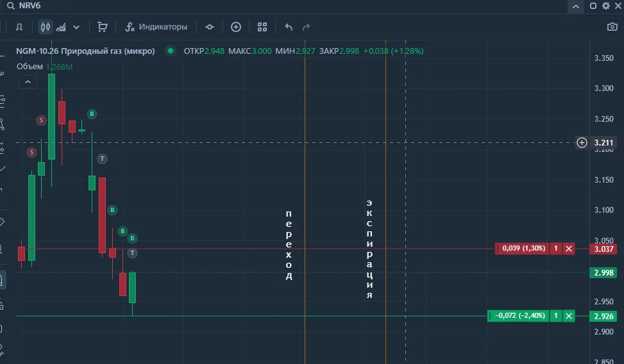624x364 pixels.
Task: Take a chart snapshot with the camera icon
Action: click(612, 27)
